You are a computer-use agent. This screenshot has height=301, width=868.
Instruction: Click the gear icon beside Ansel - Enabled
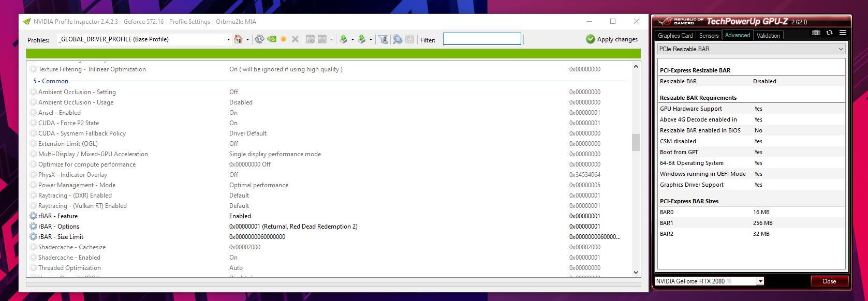[33, 113]
